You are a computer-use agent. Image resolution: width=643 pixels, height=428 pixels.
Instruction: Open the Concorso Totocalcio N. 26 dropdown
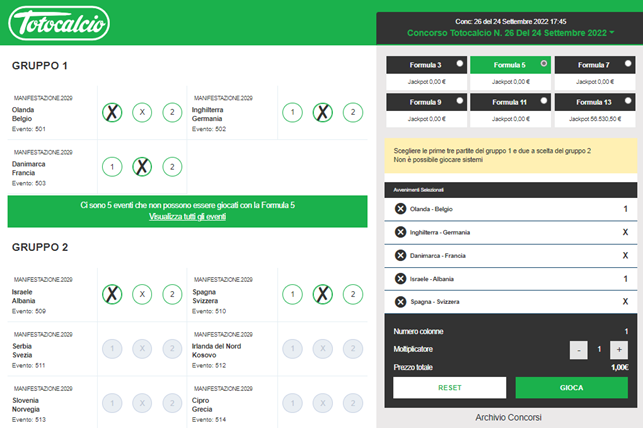[x=611, y=33]
